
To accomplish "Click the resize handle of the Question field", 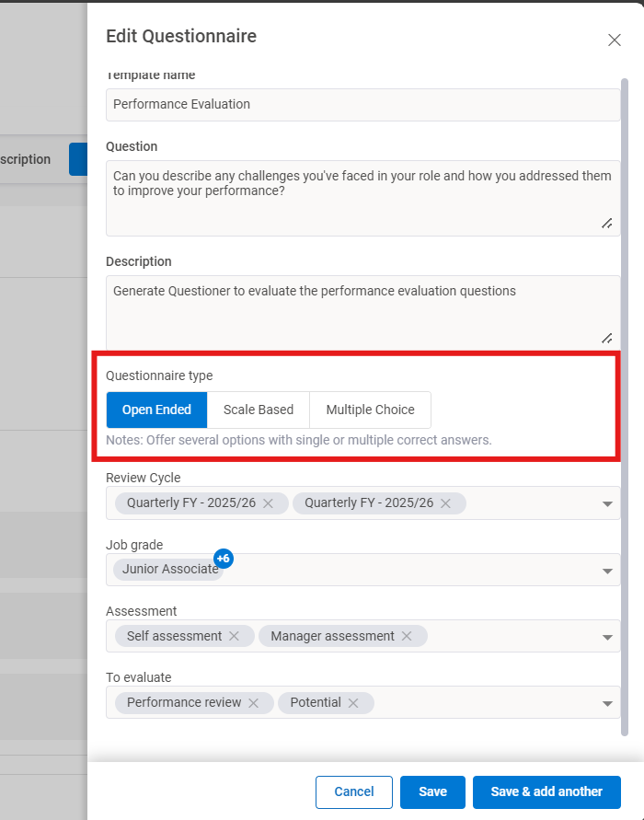I will (606, 223).
